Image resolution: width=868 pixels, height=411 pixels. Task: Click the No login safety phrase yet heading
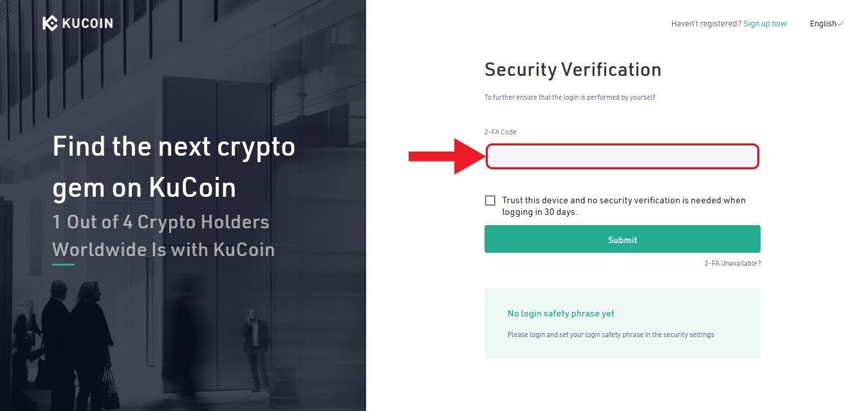(x=560, y=313)
